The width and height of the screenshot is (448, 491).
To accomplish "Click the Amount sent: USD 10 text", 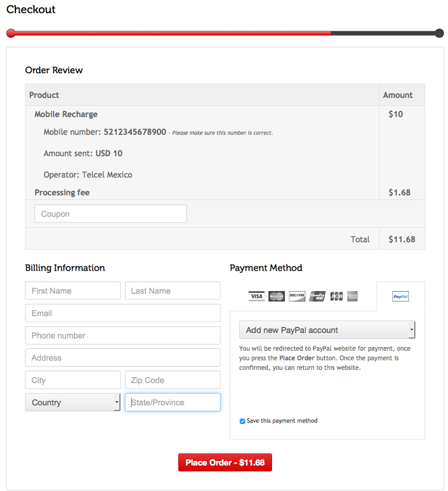I will click(x=83, y=153).
